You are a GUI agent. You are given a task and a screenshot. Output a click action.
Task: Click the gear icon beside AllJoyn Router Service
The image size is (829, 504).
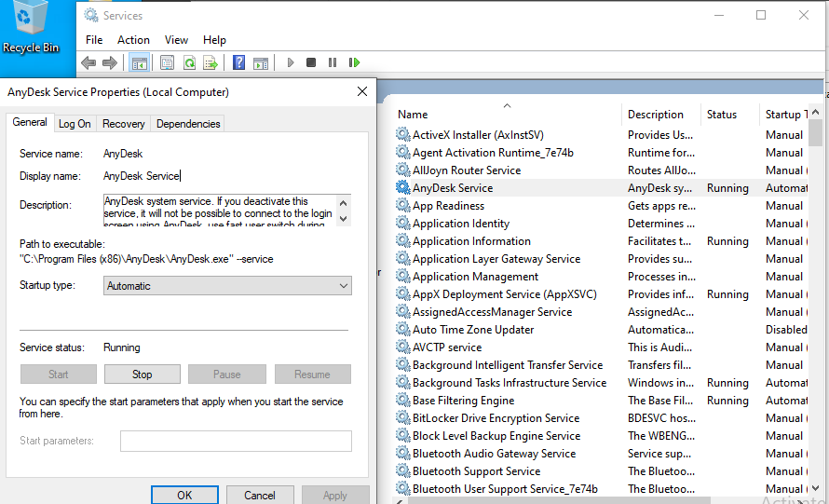(x=403, y=170)
